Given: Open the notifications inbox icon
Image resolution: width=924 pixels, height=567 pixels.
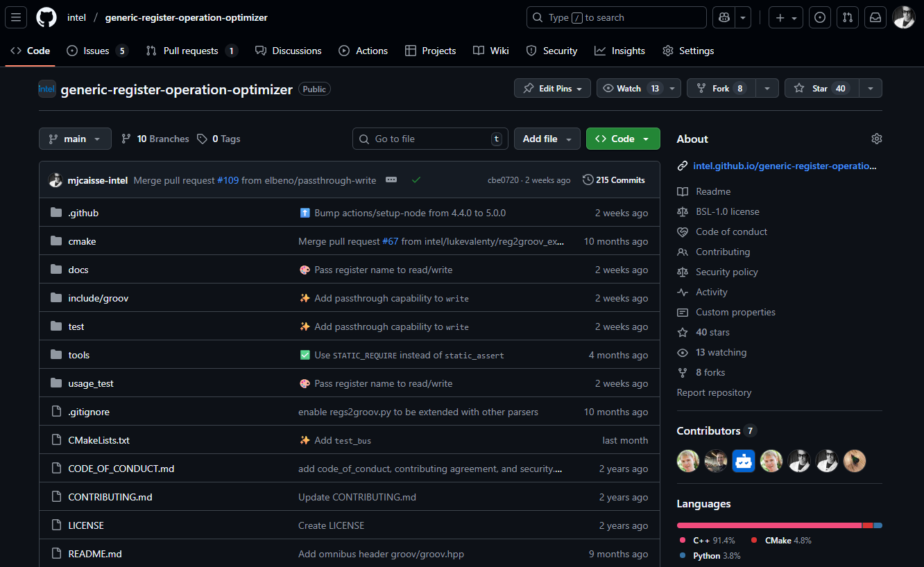Looking at the screenshot, I should (875, 17).
